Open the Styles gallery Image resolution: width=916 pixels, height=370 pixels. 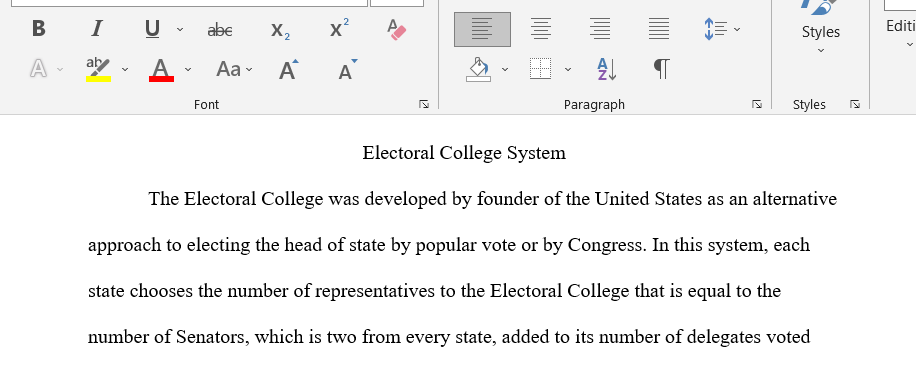[821, 28]
